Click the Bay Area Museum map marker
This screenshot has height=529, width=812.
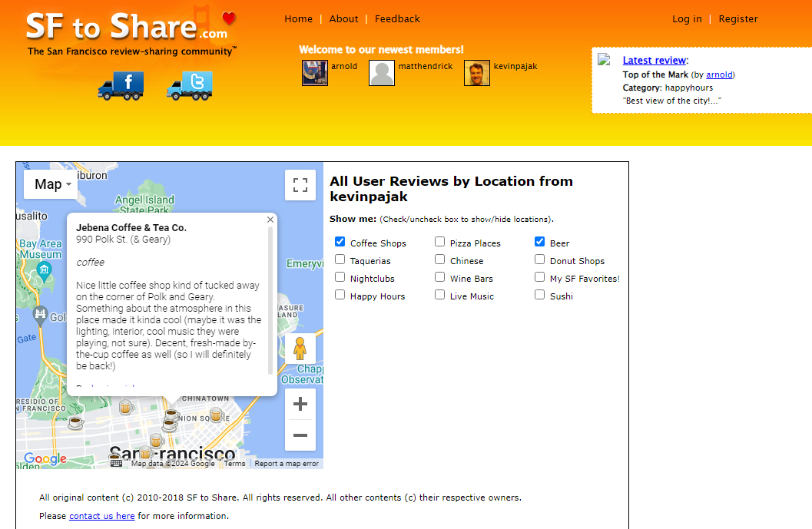click(44, 269)
